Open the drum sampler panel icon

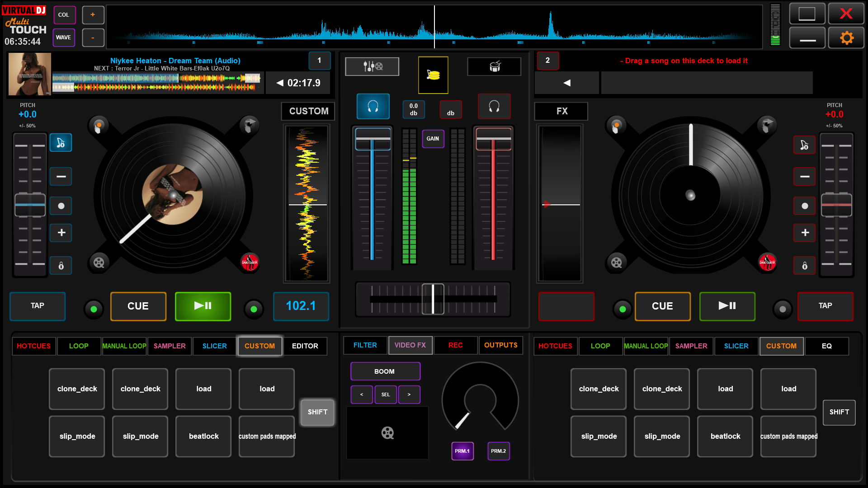494,66
